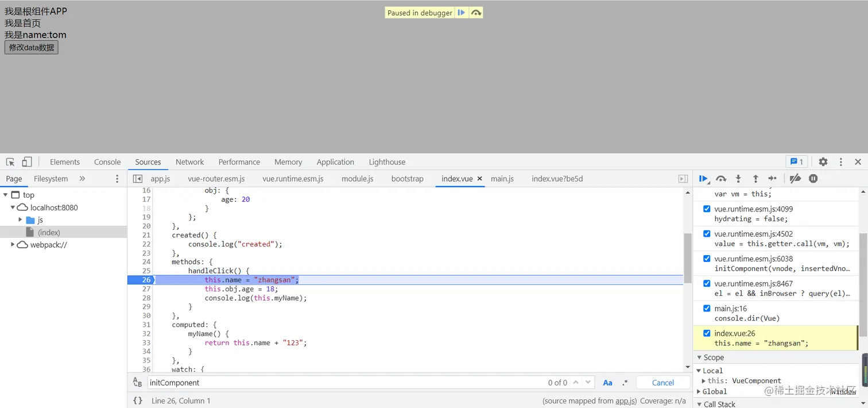Uncheck vue.runtime.esm.js:4502 breakpoint

pos(707,233)
